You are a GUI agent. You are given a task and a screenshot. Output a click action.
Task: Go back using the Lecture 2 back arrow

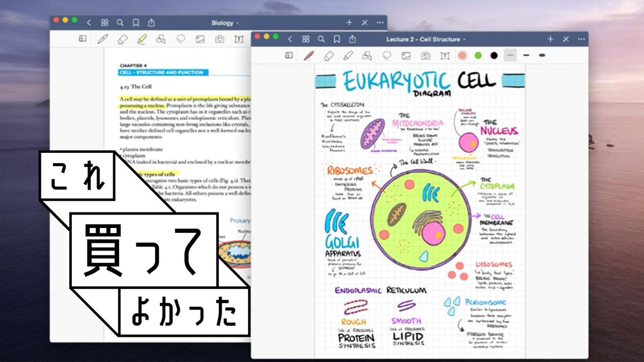(x=290, y=39)
